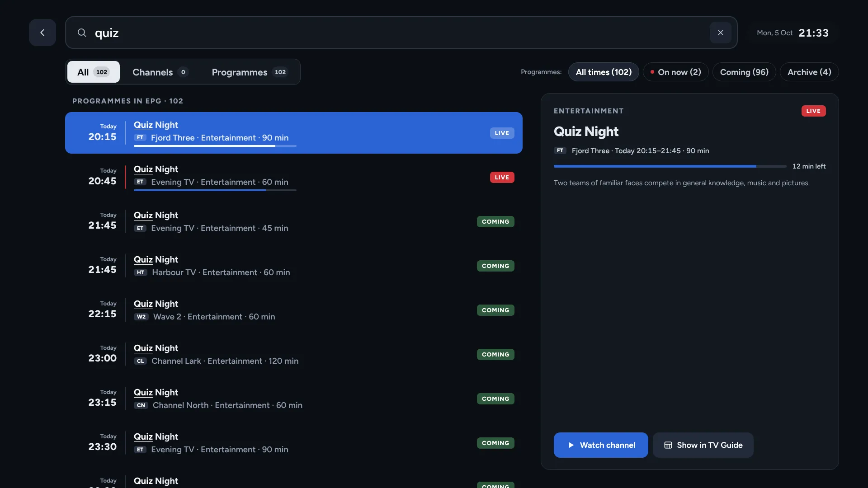Screen dimensions: 868x488
Task: Click the LIVE badge in detail panel
Action: click(x=813, y=111)
